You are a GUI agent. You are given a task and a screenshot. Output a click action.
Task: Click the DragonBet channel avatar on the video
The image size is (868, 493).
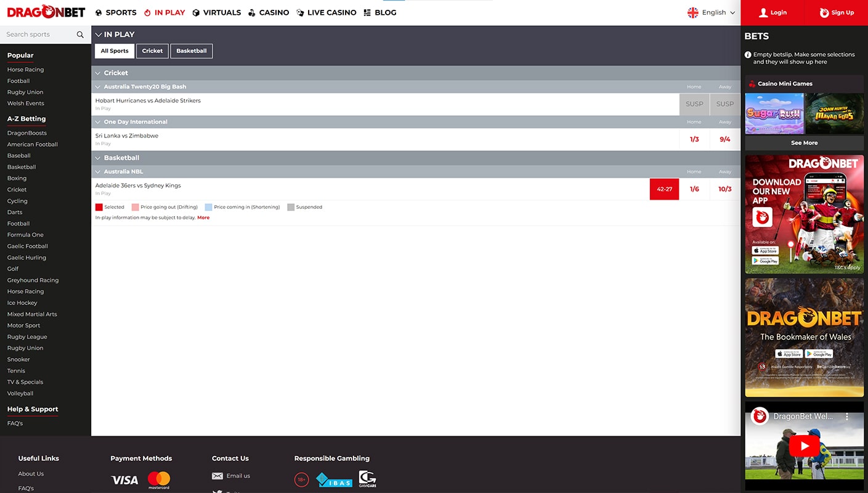(759, 416)
